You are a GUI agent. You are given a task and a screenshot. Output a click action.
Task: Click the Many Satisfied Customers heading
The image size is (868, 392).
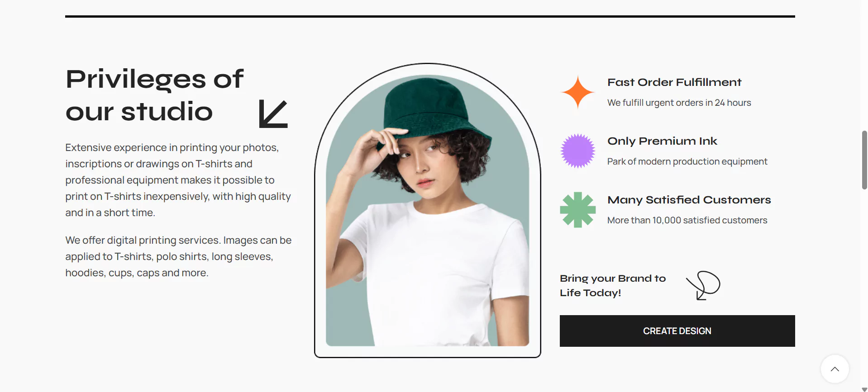point(689,200)
